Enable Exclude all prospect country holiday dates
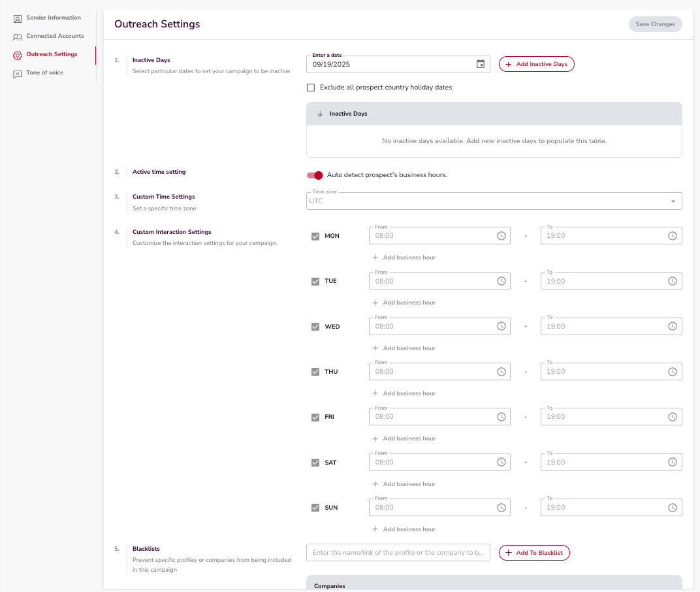 (x=311, y=88)
